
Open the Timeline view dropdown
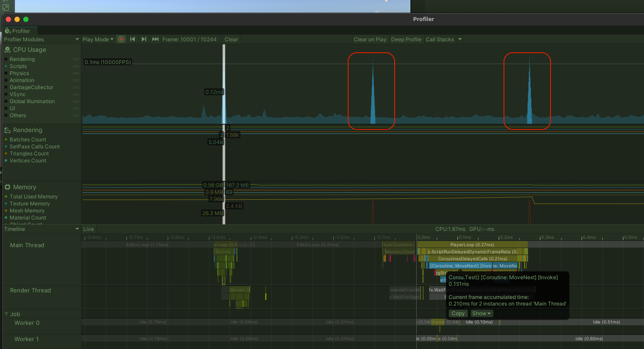41,229
